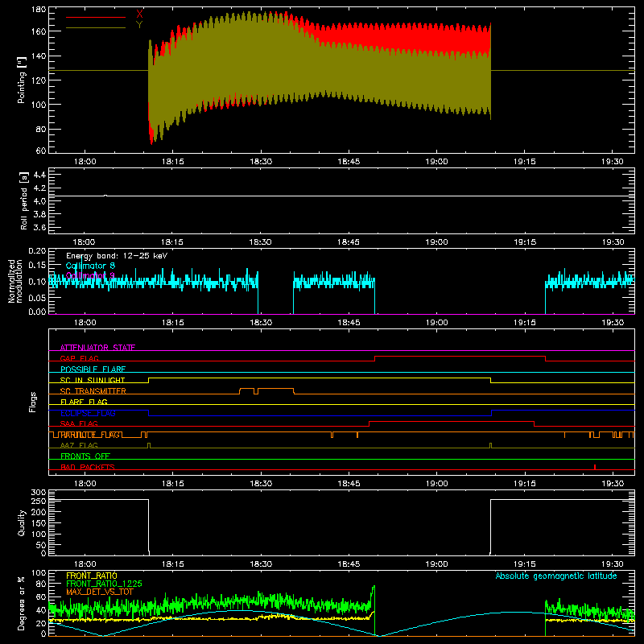The height and width of the screenshot is (644, 644).
Task: Click the FRONT_RATIO legend label
Action: coord(92,576)
